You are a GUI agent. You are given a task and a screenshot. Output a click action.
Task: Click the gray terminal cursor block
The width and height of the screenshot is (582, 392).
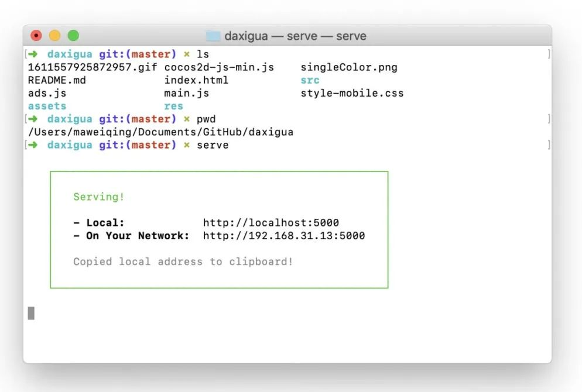point(31,313)
